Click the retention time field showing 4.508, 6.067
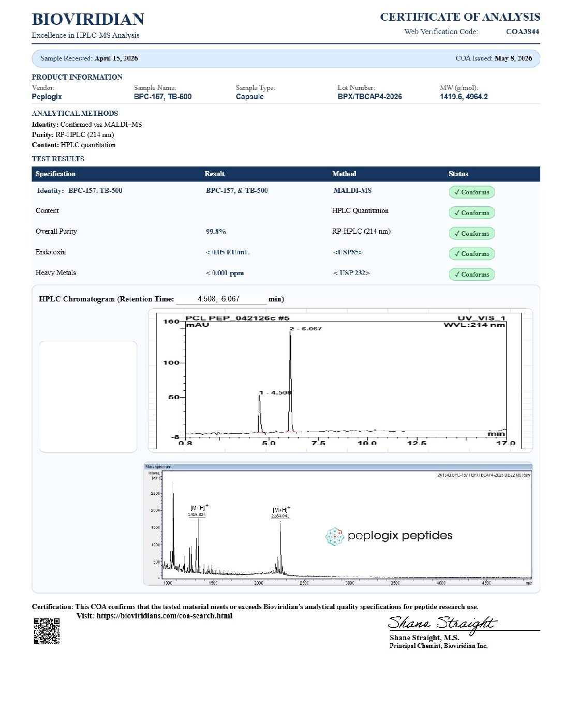 [x=221, y=299]
